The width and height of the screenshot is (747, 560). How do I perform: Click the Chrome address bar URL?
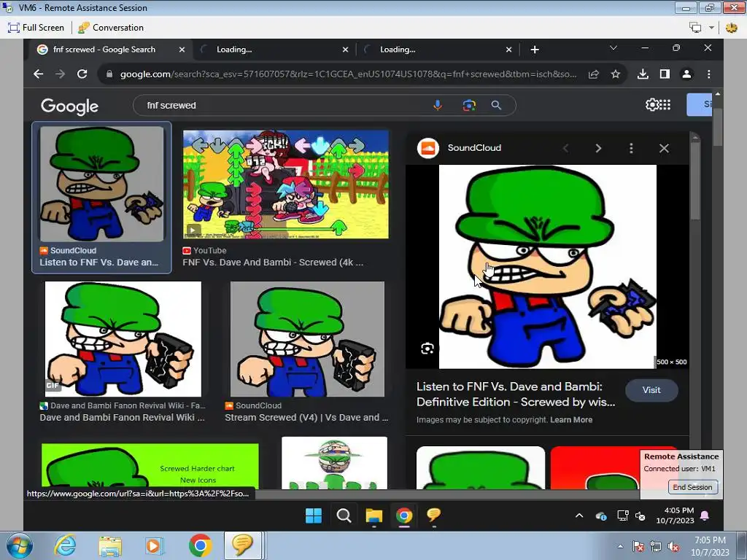[x=348, y=74]
